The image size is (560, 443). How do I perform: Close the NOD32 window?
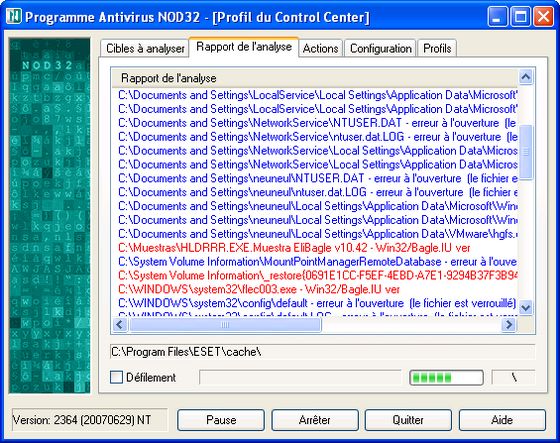[x=543, y=16]
